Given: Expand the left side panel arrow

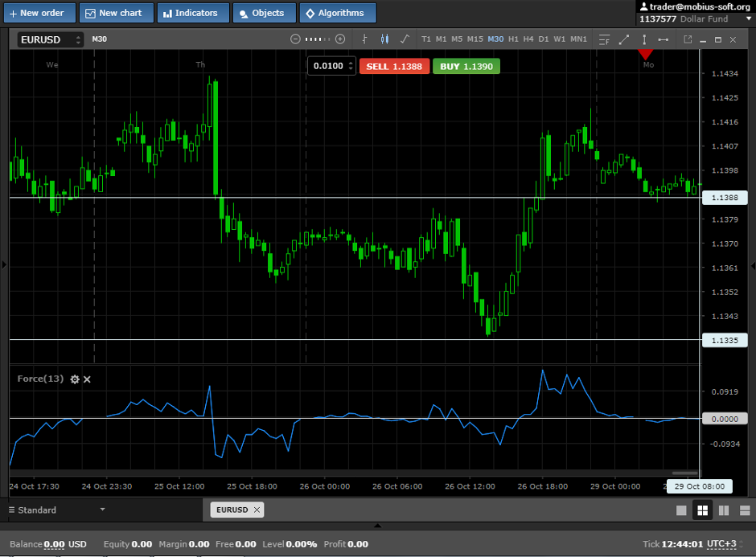Looking at the screenshot, I should (4, 264).
